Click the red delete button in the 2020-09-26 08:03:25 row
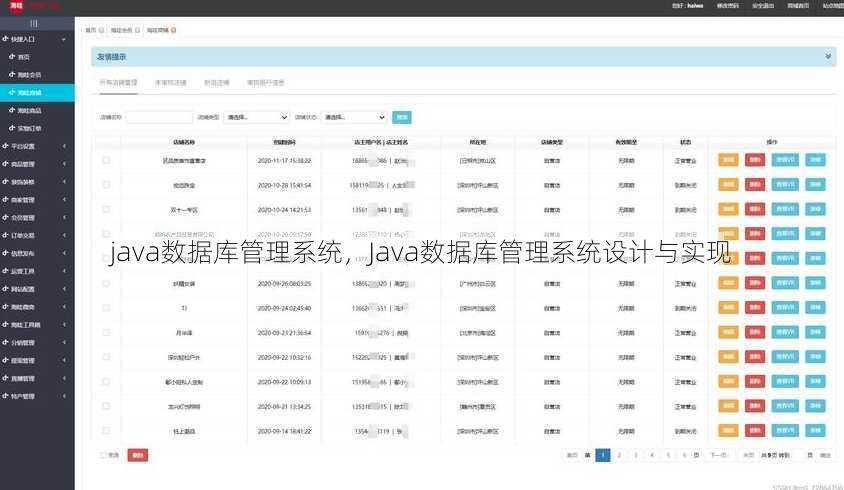 pyautogui.click(x=755, y=283)
